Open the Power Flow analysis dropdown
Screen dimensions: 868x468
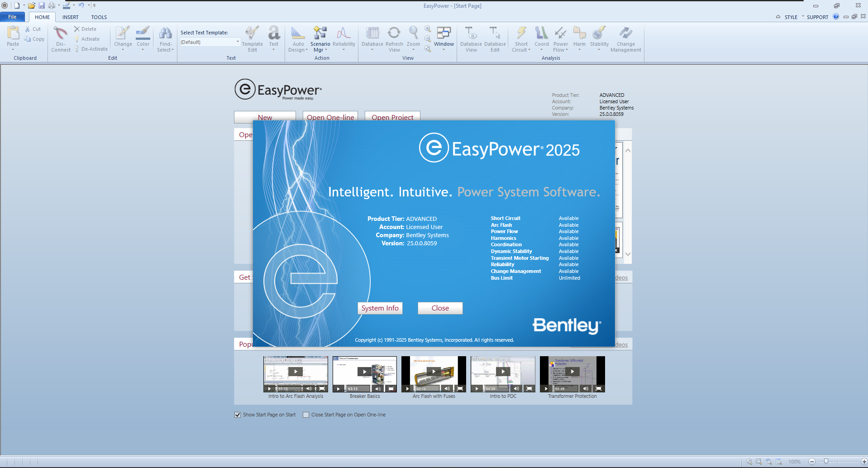click(560, 39)
